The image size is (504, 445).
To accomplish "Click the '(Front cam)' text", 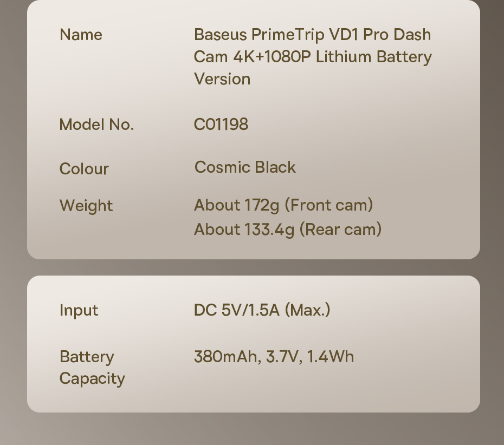I will tap(328, 205).
